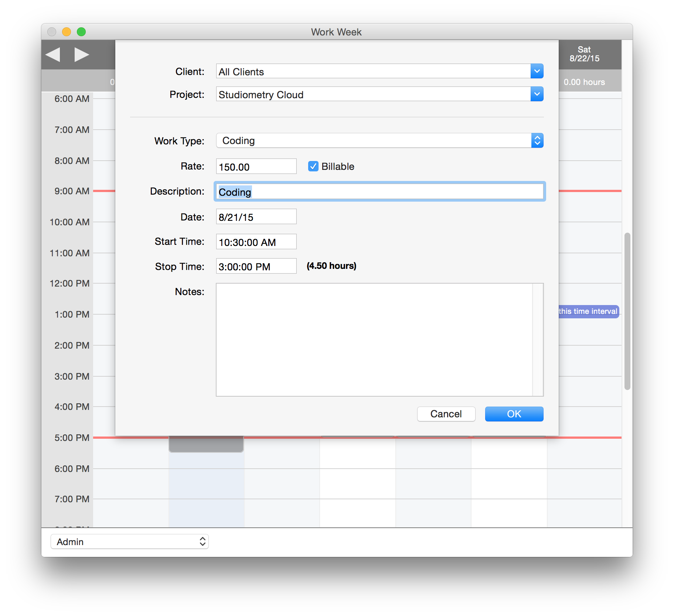Open the Project dropdown arrow
The image size is (674, 616).
point(537,94)
